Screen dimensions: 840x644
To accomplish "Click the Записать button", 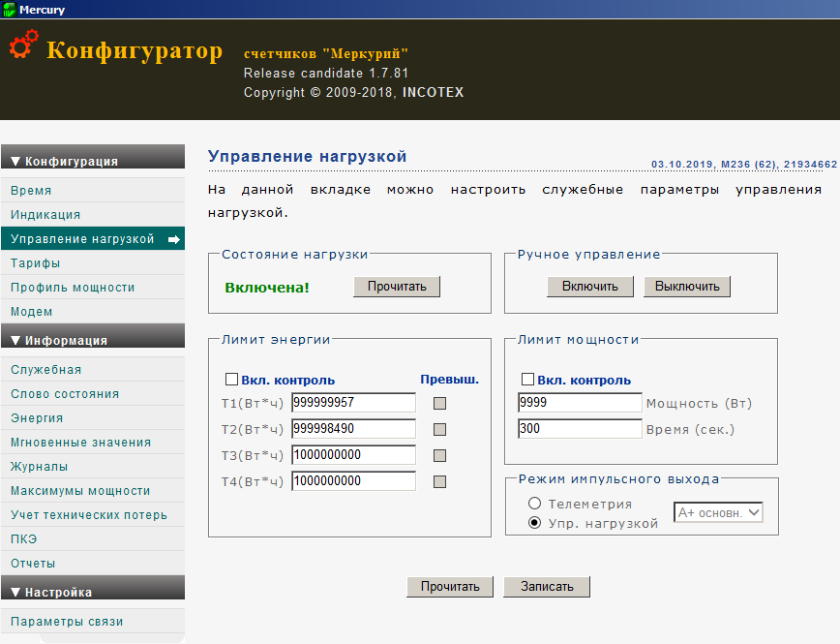I will [547, 587].
